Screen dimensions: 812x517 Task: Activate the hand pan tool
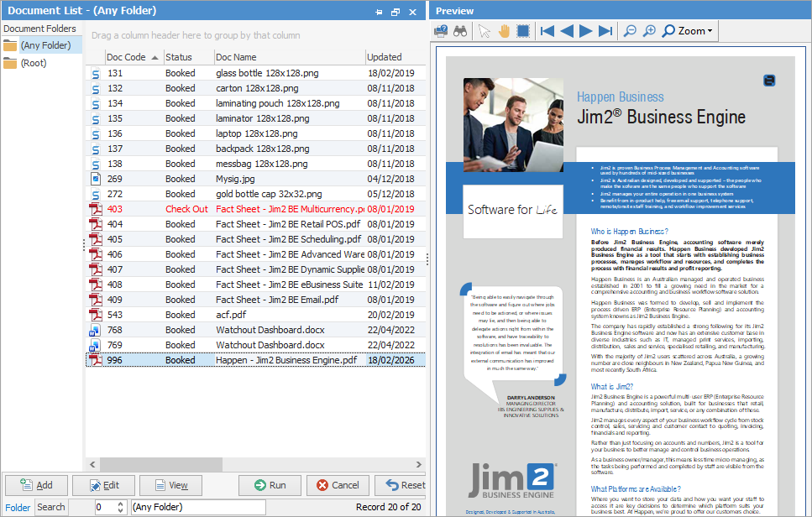click(504, 31)
